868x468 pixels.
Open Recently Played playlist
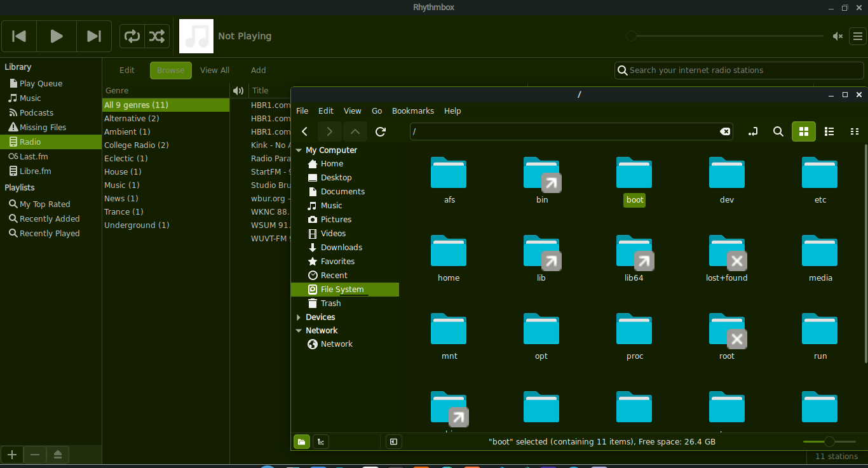coord(50,233)
